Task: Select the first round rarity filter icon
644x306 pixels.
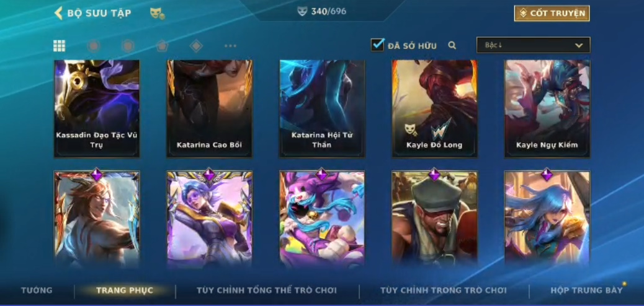Action: pyautogui.click(x=94, y=46)
